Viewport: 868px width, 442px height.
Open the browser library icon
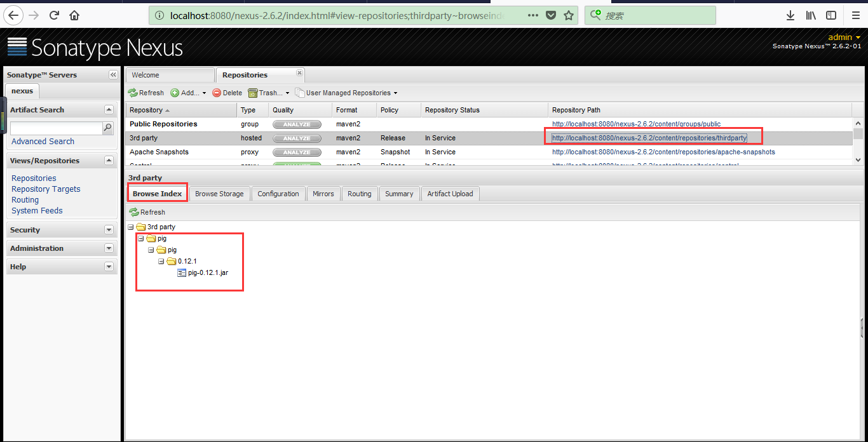[811, 15]
